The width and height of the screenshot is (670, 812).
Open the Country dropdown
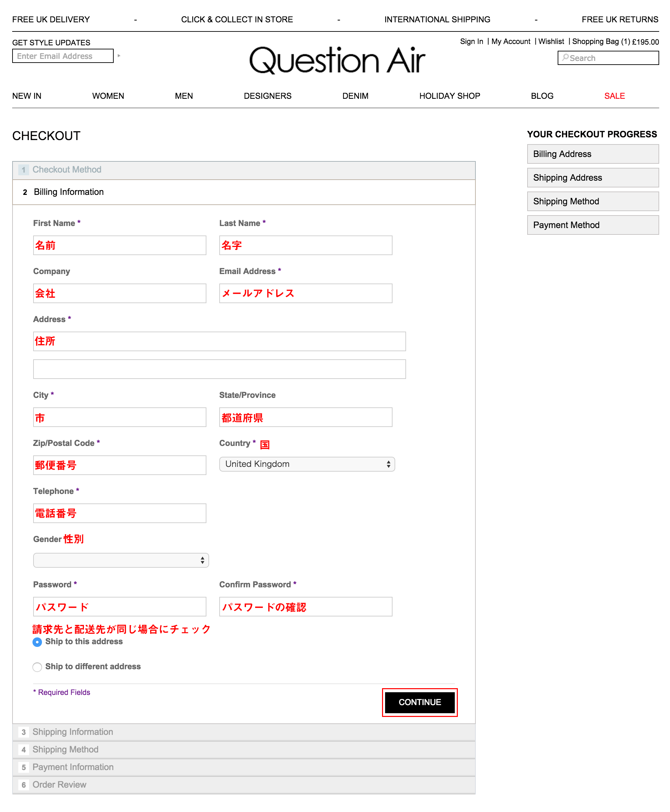click(307, 464)
